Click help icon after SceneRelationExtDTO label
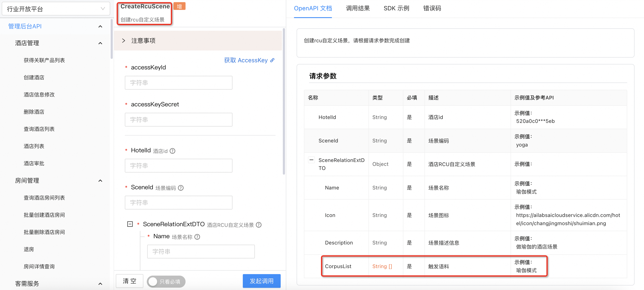The height and width of the screenshot is (290, 644). (x=259, y=225)
